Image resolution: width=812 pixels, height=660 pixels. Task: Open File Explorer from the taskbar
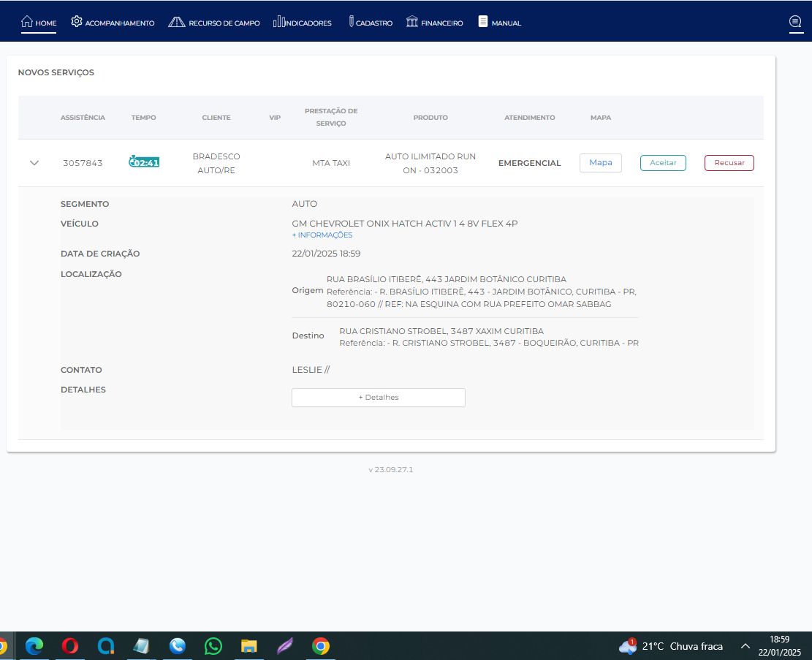pyautogui.click(x=249, y=646)
